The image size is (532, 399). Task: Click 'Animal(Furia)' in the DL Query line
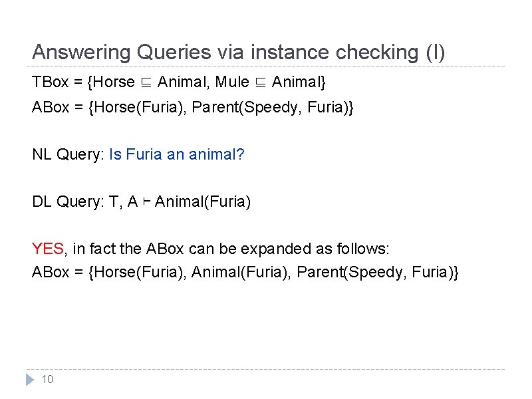click(x=203, y=201)
